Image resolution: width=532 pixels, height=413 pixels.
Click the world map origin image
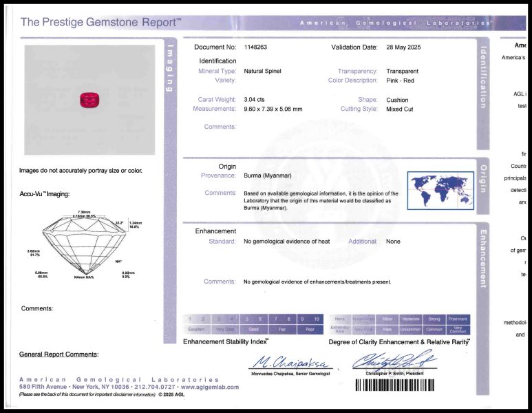(440, 191)
